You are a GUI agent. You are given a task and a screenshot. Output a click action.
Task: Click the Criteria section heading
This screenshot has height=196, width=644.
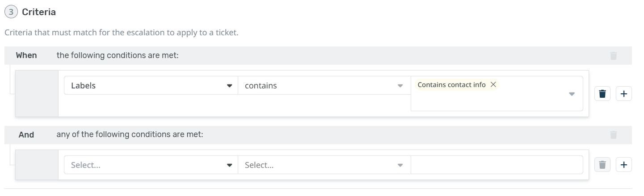coord(39,13)
